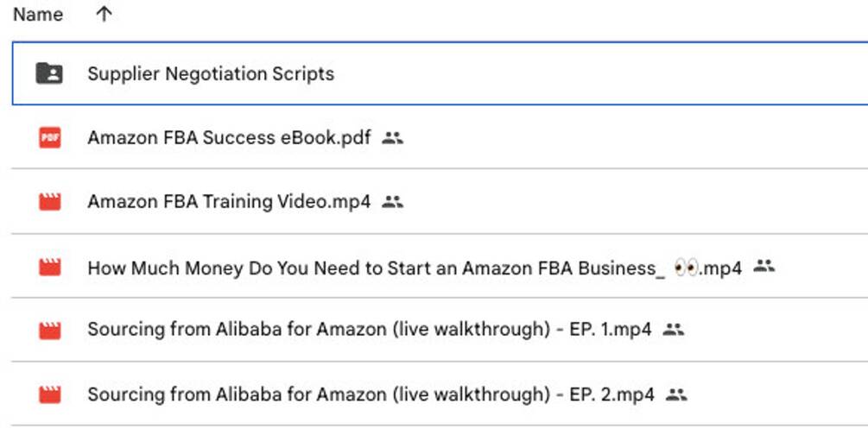Click shared icon beside Amazon FBA Training Video.mp4
Screen dimensions: 868x429
393,202
